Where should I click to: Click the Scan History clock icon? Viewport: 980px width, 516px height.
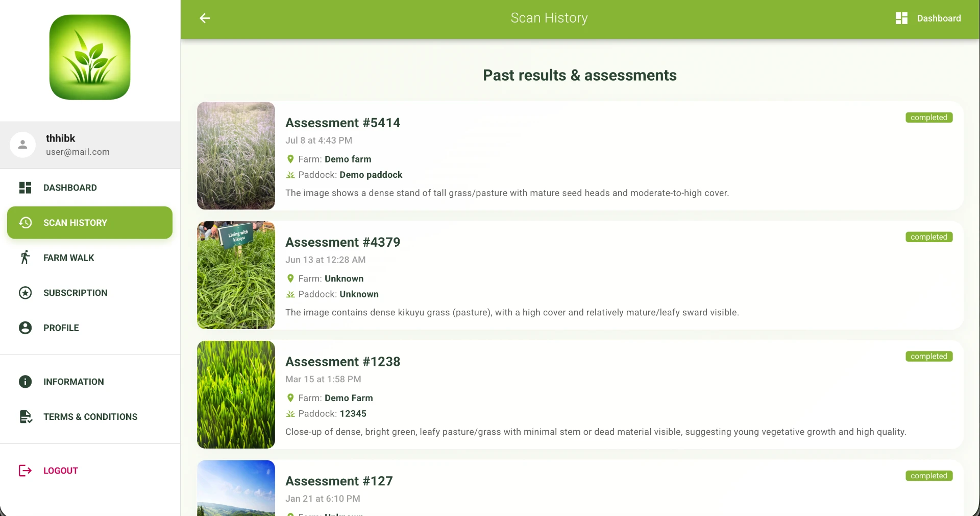tap(25, 223)
